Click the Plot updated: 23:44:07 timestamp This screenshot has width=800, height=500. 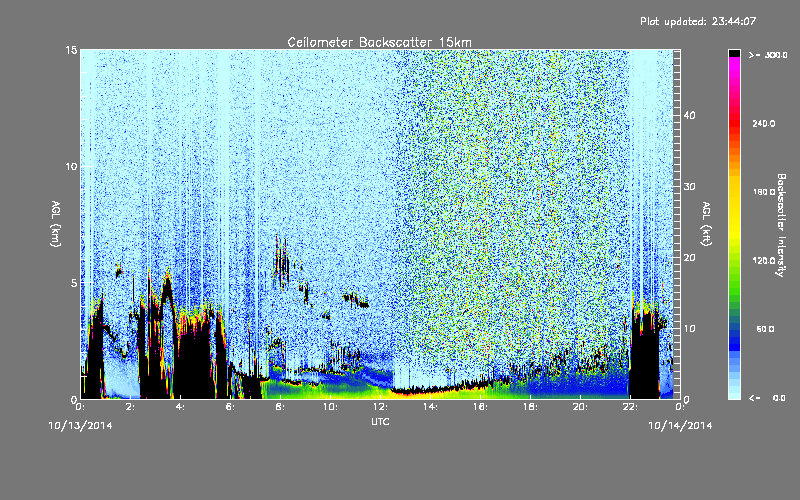698,21
